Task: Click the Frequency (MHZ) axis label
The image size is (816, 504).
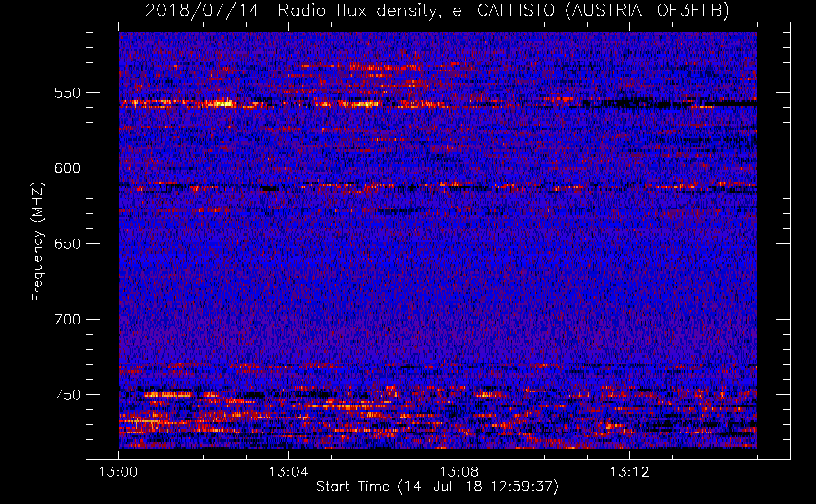Action: pyautogui.click(x=38, y=241)
